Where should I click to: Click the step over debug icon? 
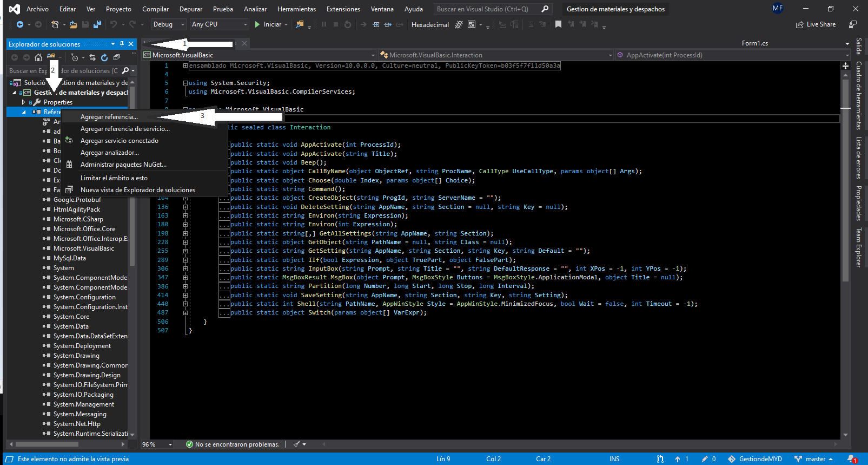tap(388, 24)
